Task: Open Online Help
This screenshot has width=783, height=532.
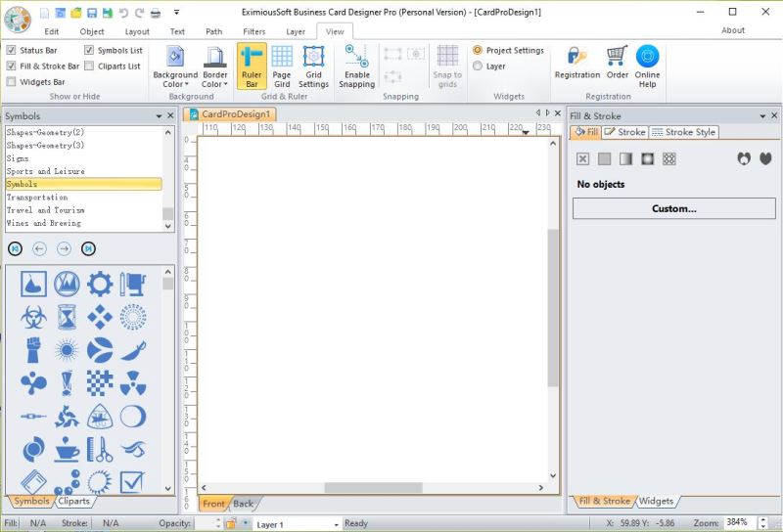Action: (647, 66)
